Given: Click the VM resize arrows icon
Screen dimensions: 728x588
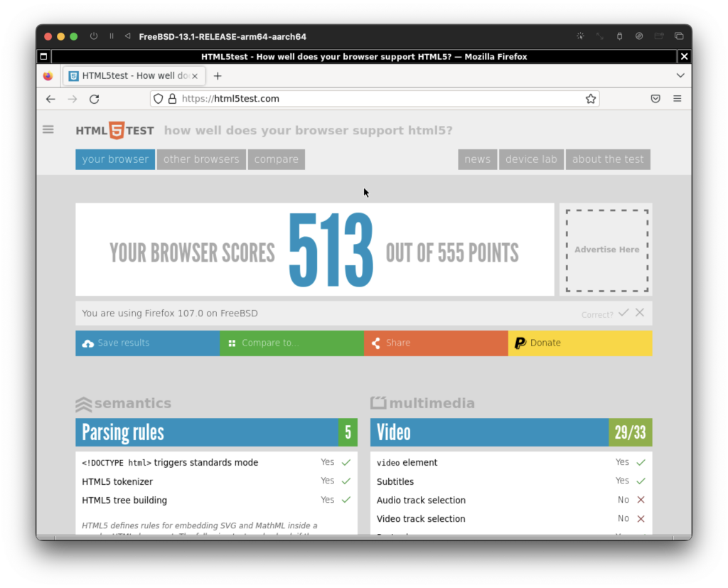Looking at the screenshot, I should tap(600, 36).
